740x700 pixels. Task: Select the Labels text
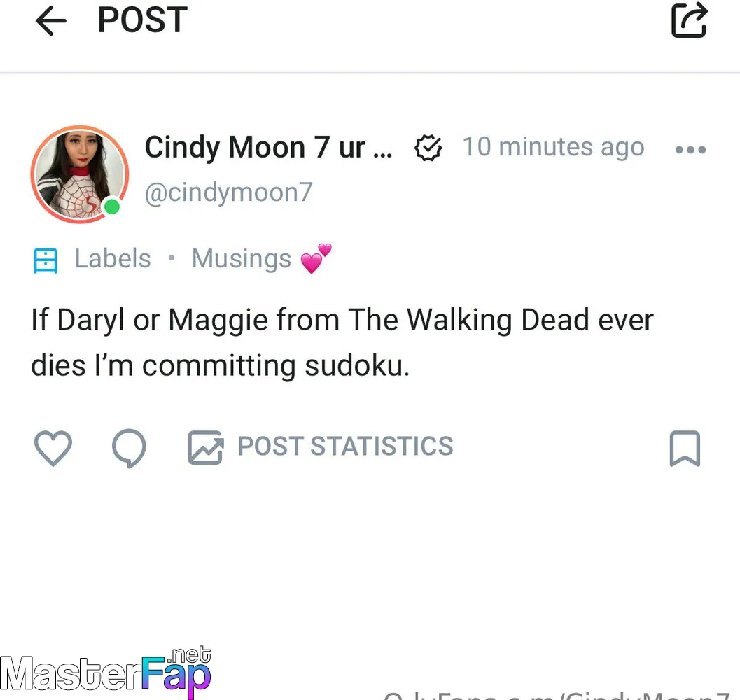click(113, 259)
